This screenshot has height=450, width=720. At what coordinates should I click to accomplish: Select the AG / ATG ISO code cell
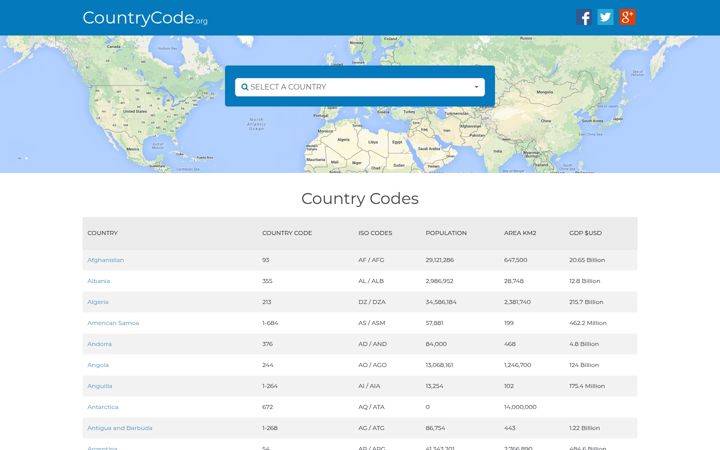pyautogui.click(x=371, y=428)
